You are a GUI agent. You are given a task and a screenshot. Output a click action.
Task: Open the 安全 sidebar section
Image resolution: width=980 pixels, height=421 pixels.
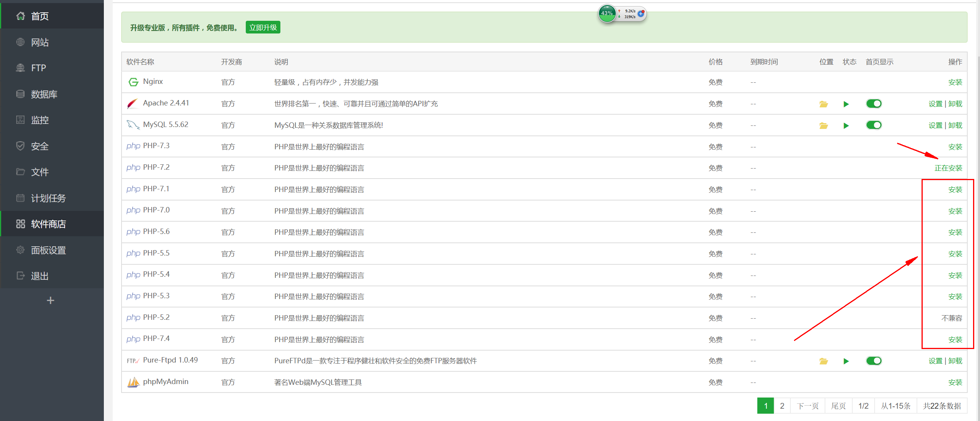(x=52, y=146)
